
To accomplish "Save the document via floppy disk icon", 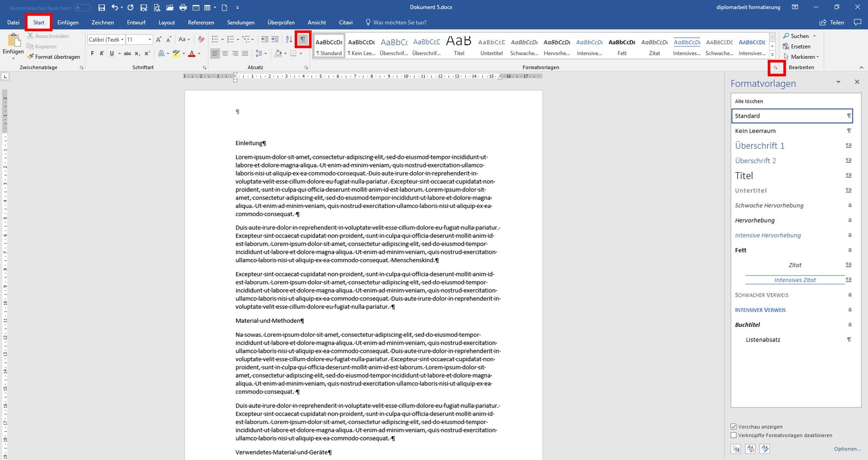I will pos(102,7).
